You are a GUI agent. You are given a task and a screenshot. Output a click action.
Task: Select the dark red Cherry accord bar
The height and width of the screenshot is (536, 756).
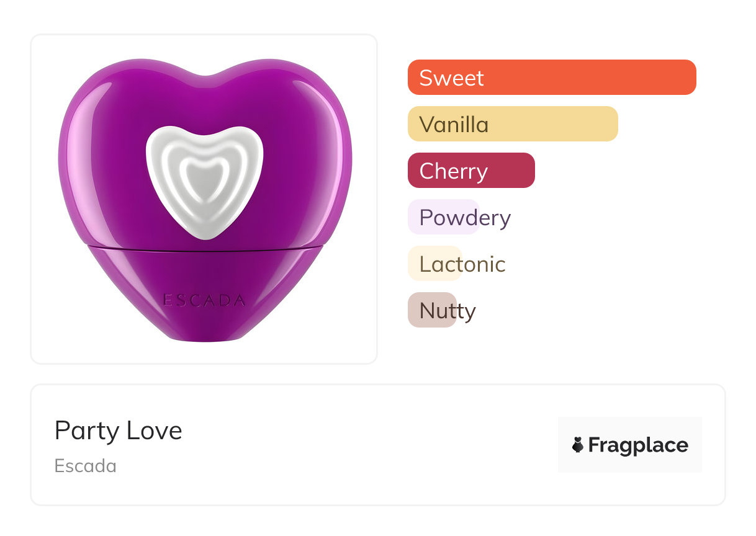coord(471,171)
